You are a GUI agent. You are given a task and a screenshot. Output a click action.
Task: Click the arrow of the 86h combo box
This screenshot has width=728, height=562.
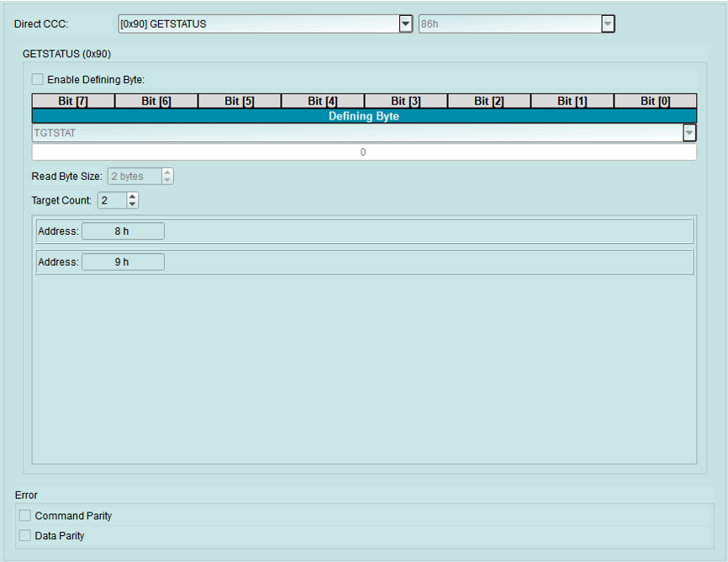(608, 24)
